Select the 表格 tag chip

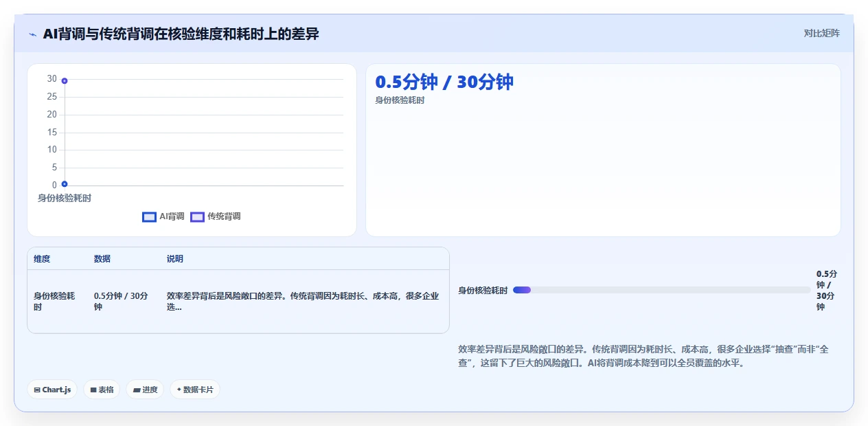[102, 390]
